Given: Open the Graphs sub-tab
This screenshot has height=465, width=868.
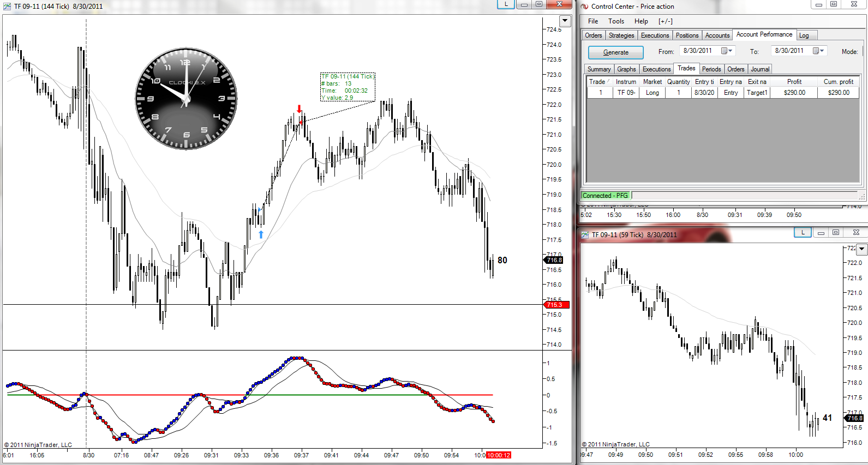Looking at the screenshot, I should point(626,69).
